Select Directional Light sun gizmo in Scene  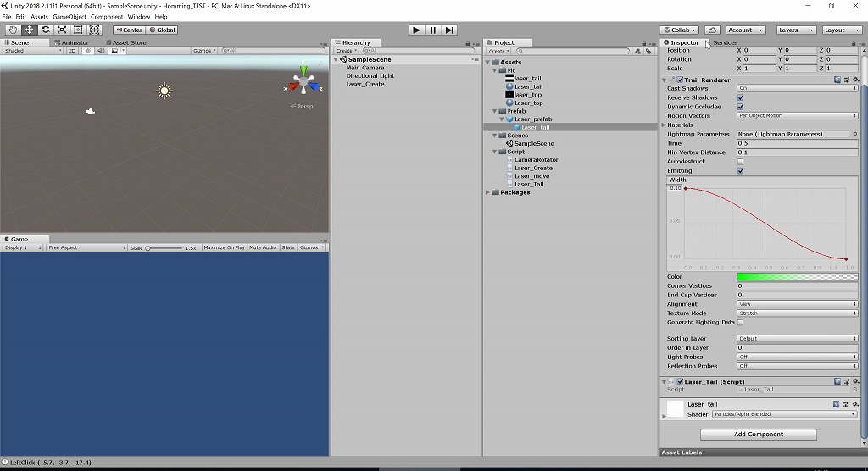point(164,90)
